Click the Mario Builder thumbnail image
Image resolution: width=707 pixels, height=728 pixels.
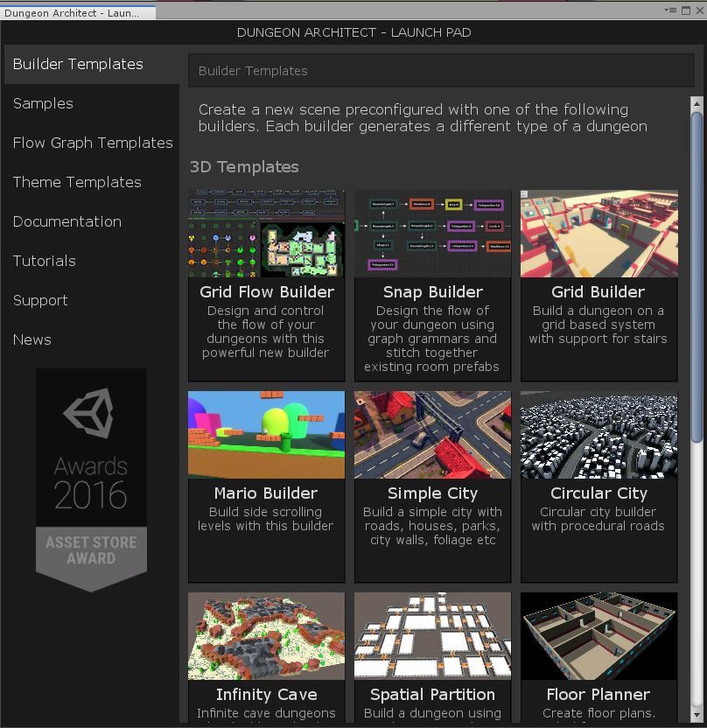click(267, 435)
